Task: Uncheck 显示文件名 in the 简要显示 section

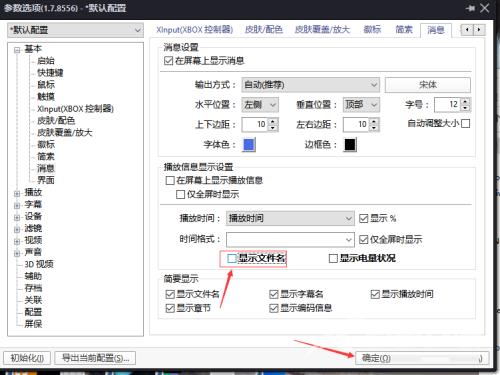Action: coord(170,294)
